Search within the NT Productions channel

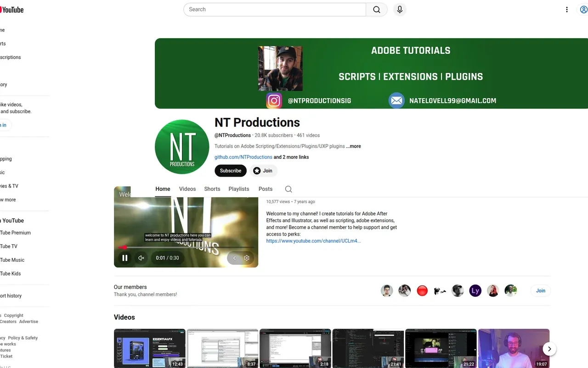pos(288,189)
